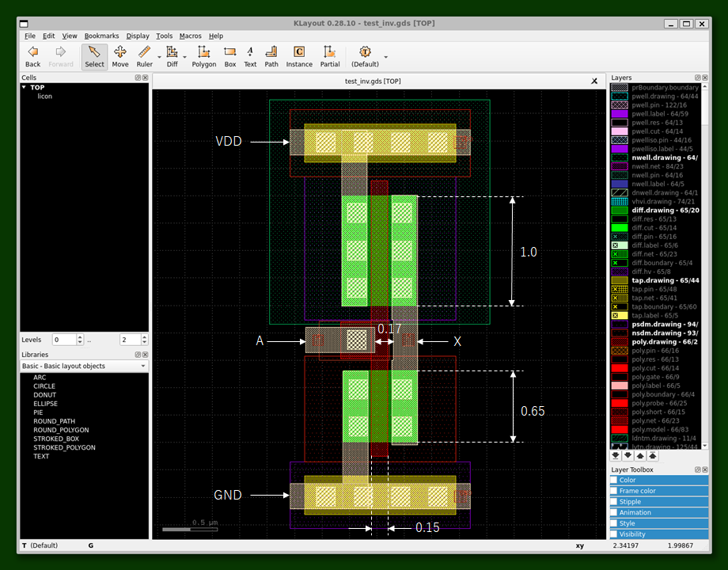Pick the Box drawing tool

coord(229,57)
